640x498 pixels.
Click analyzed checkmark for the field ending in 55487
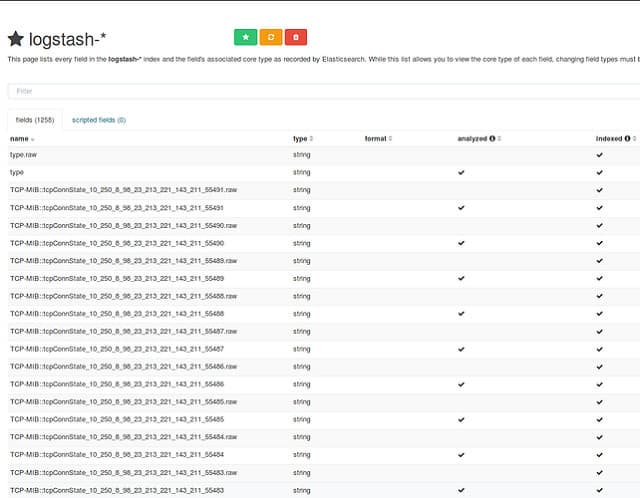pos(461,349)
